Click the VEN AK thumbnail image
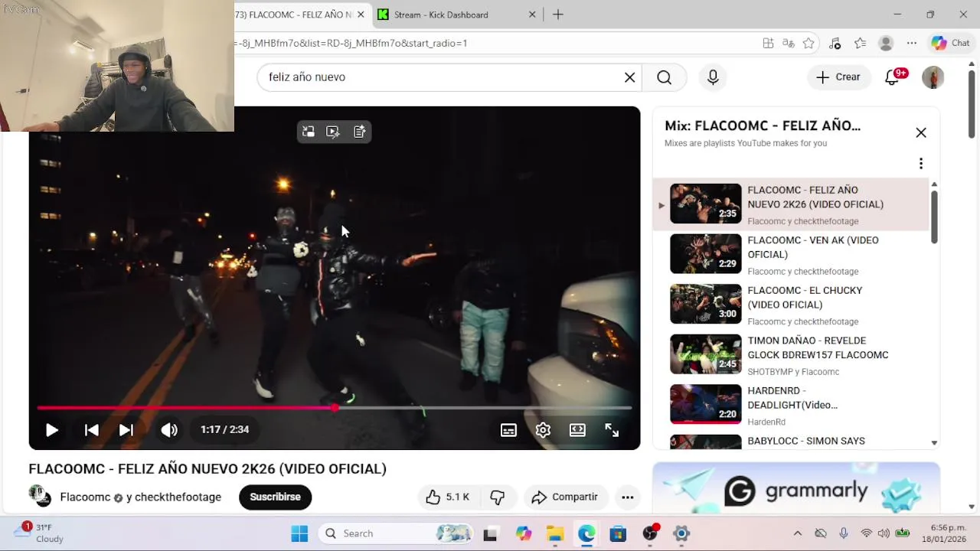This screenshot has width=980, height=551. [x=706, y=253]
